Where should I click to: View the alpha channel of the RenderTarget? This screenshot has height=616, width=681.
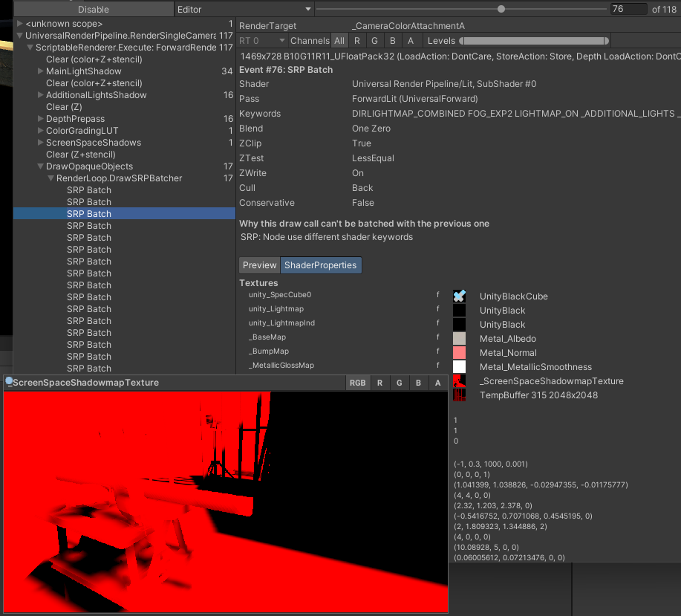(410, 40)
